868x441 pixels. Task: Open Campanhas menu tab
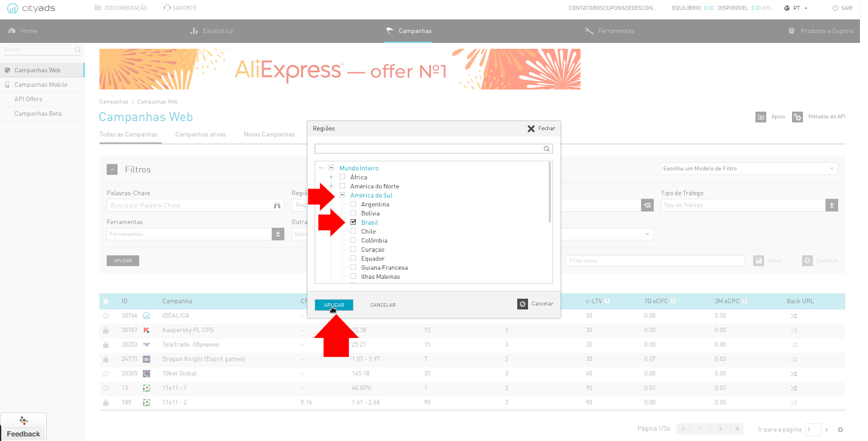(409, 31)
